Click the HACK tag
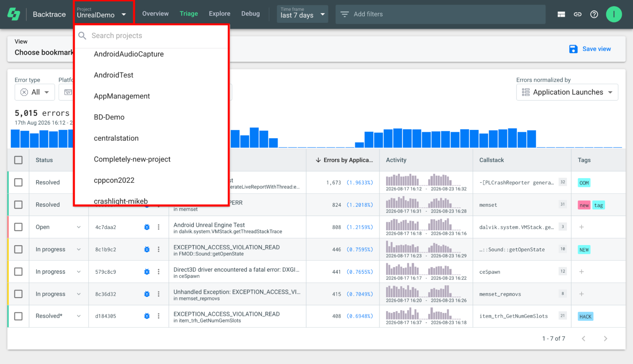 coord(585,317)
